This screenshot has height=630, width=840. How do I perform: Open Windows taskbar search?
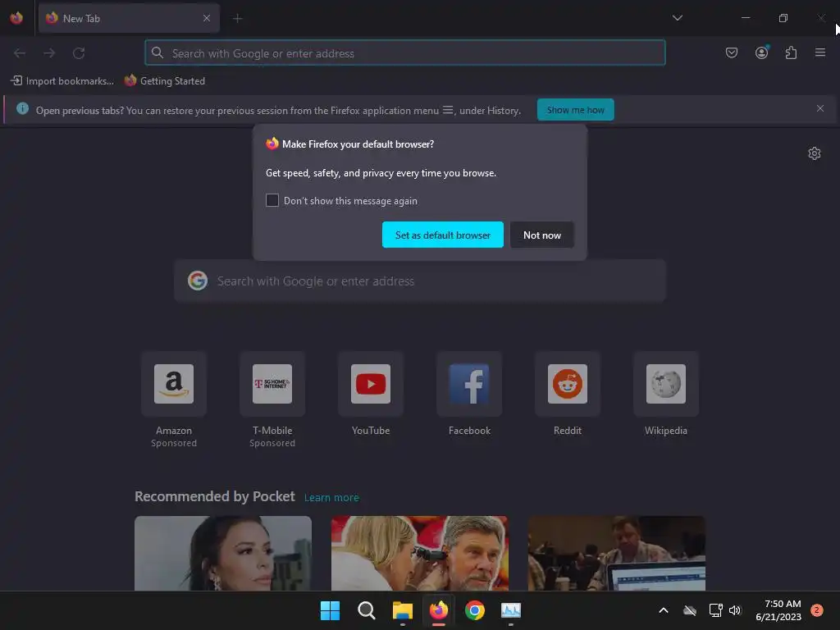[367, 610]
